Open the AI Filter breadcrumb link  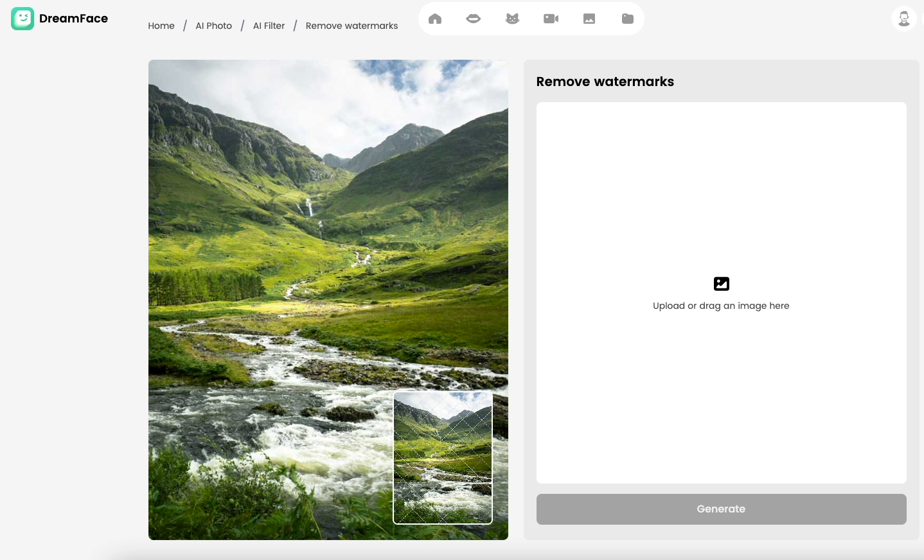tap(269, 26)
